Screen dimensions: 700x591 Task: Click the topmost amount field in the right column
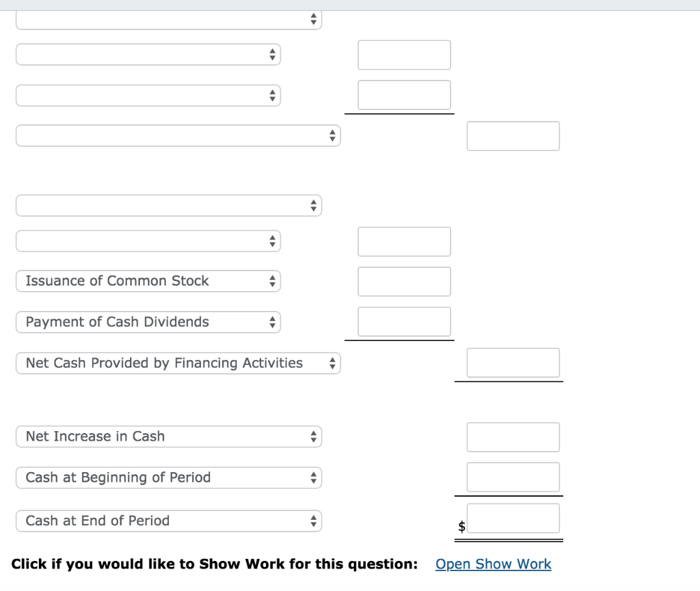[x=404, y=55]
